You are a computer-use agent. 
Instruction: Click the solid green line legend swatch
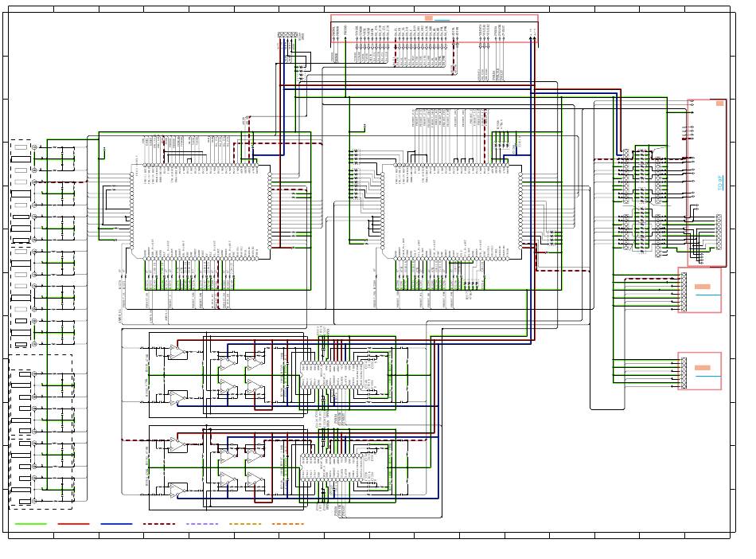coord(31,524)
